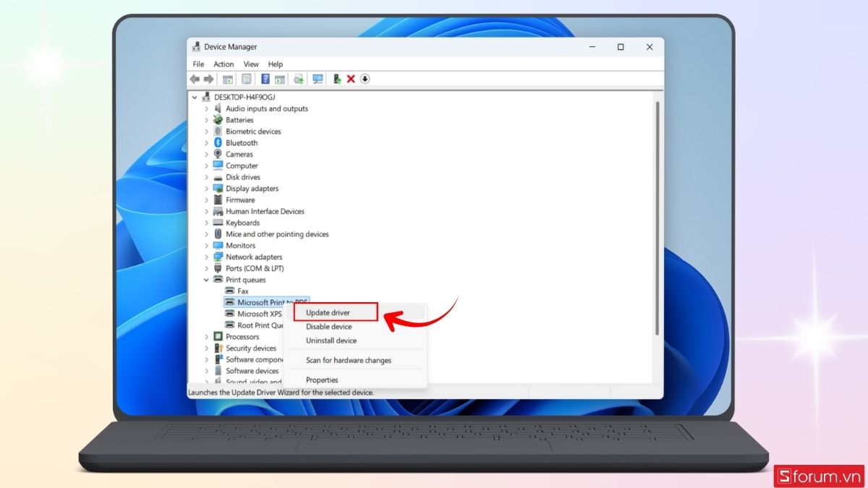Viewport: 868px width, 488px height.
Task: Select the DESKTOP-H4F9OGJ root computer node
Action: coord(244,96)
